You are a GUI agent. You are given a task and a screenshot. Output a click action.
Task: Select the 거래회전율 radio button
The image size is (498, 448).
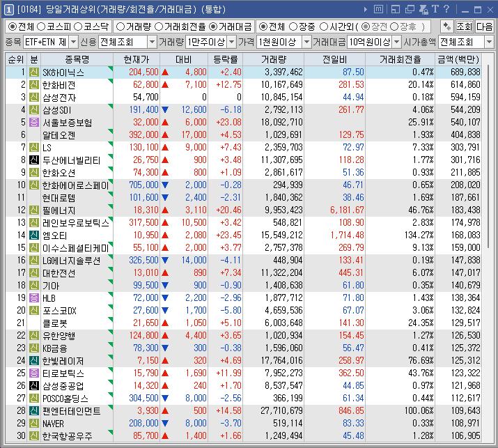coord(159,26)
